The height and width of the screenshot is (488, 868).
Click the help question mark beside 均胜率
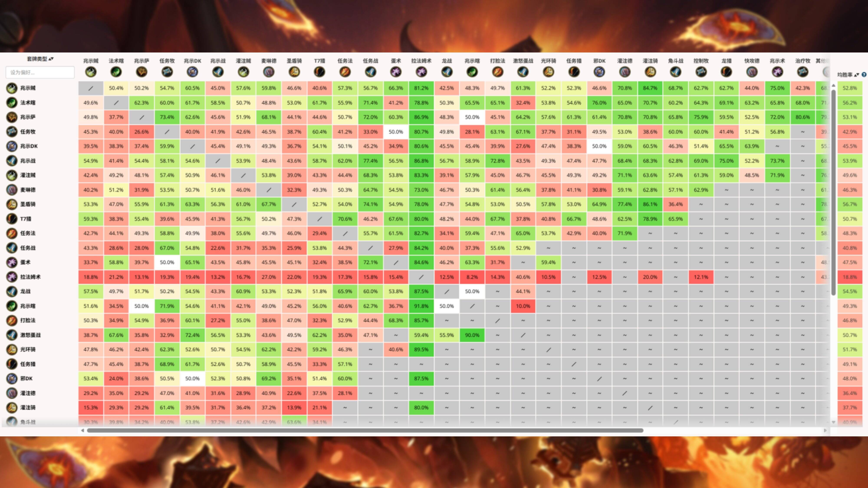pos(864,75)
